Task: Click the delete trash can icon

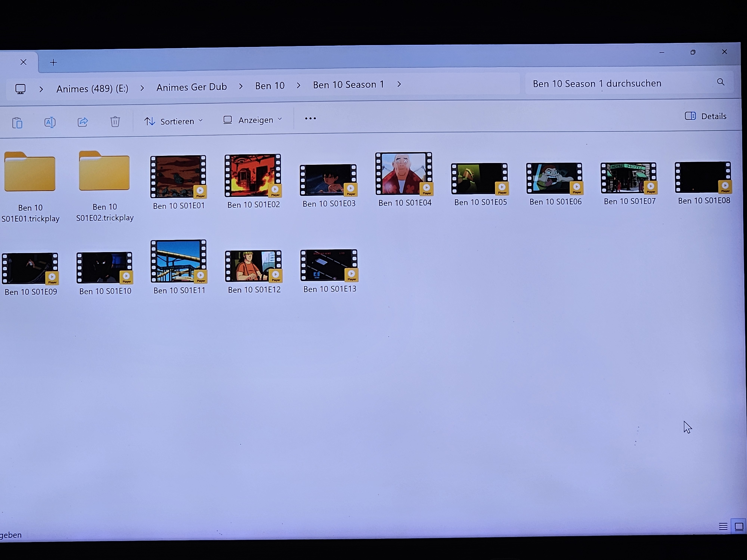Action: coord(115,121)
